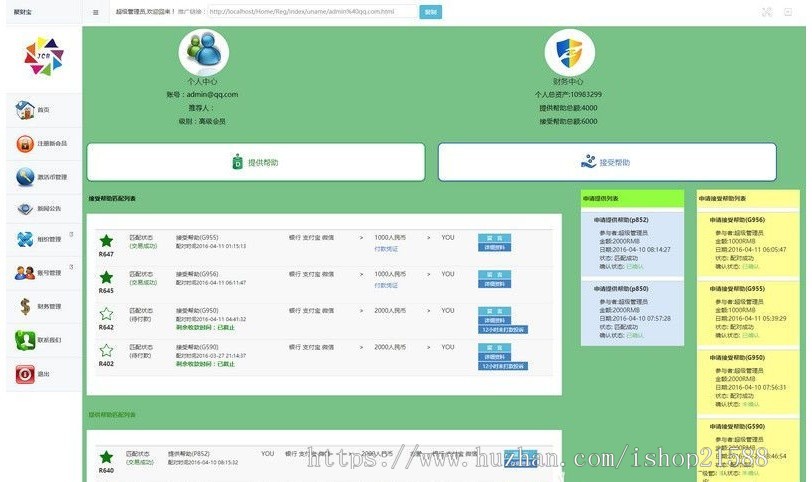Image resolution: width=812 pixels, height=482 pixels.
Task: Open the magnifier activation-coin management icon
Action: click(25, 177)
